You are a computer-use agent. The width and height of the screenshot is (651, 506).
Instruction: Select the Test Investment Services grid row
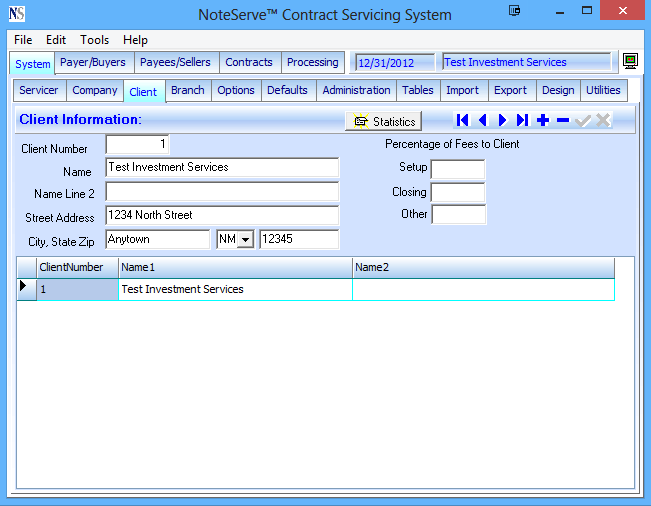(x=235, y=289)
